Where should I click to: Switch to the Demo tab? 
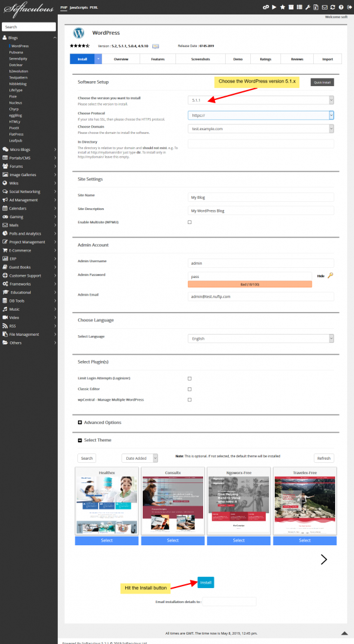point(238,59)
